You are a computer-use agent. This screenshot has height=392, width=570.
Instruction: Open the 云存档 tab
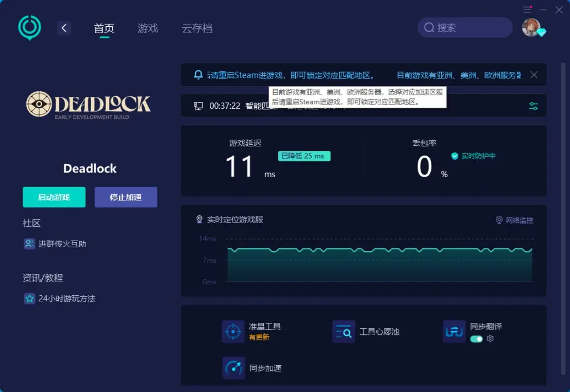[x=197, y=28]
